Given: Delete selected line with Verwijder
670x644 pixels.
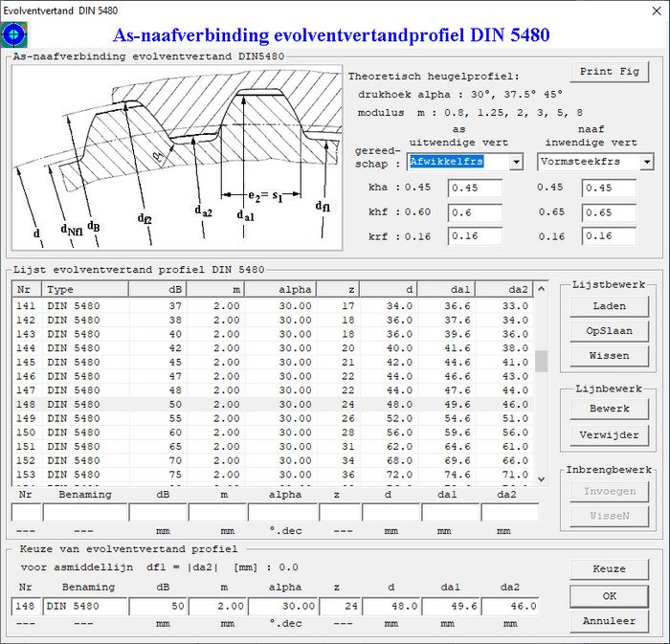Looking at the screenshot, I should tap(610, 435).
